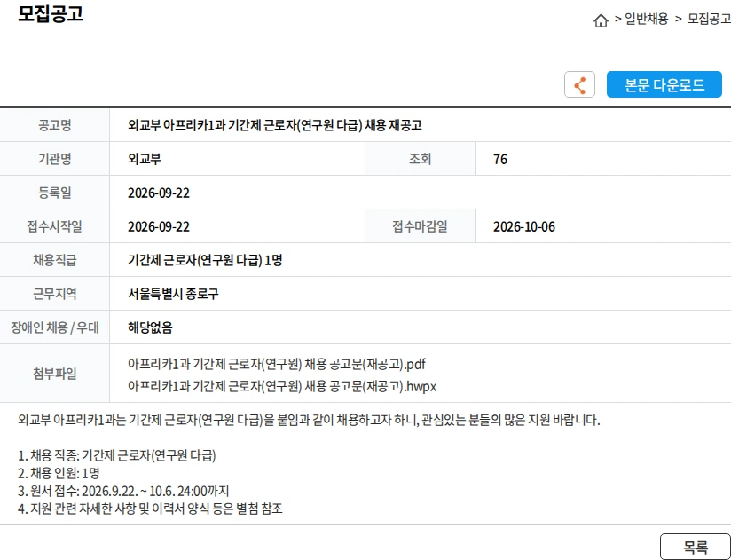Viewport: 731px width, 560px height.
Task: Click the 접수마감일 label cell
Action: coord(420,226)
